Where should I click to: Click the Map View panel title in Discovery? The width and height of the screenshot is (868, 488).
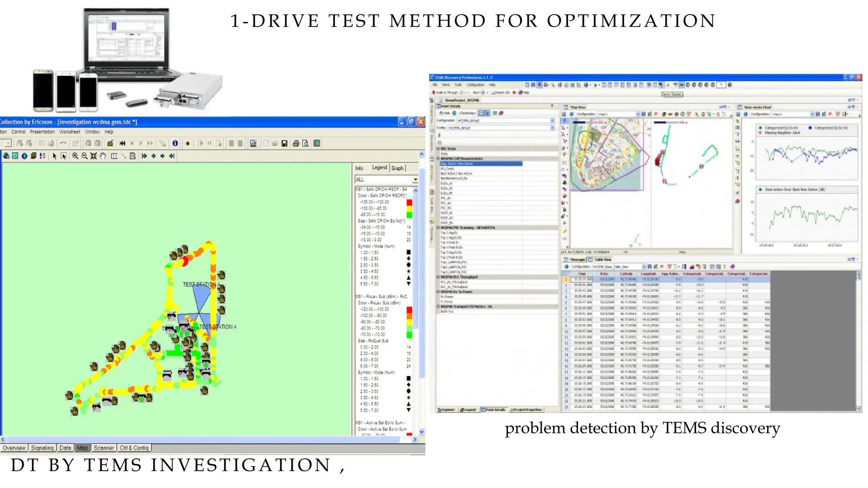[x=578, y=107]
